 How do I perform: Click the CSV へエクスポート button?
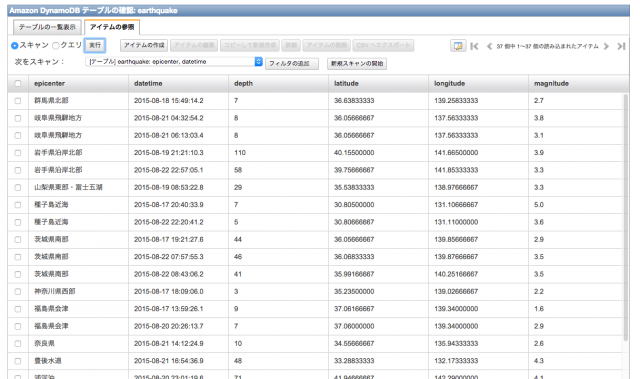pos(383,45)
